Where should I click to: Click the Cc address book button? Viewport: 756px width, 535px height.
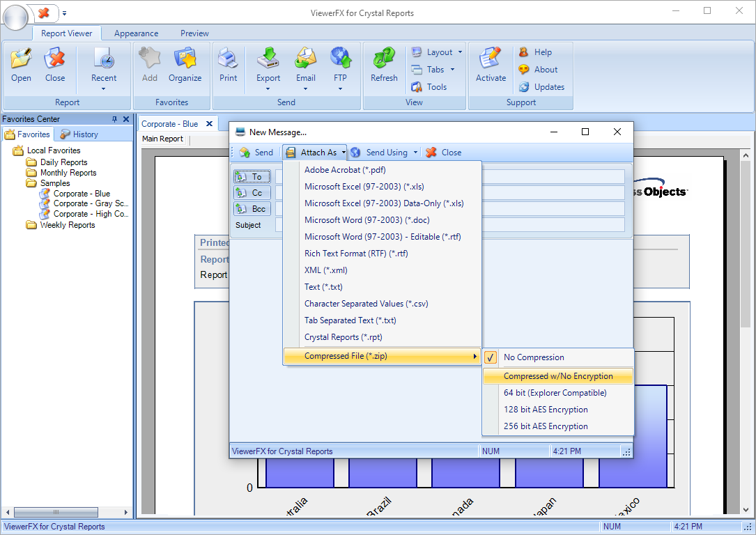252,193
